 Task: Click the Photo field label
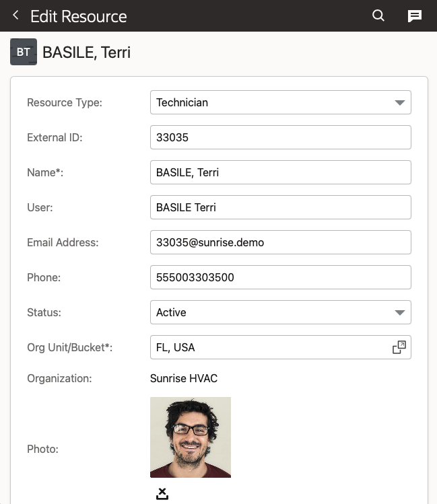pyautogui.click(x=42, y=449)
